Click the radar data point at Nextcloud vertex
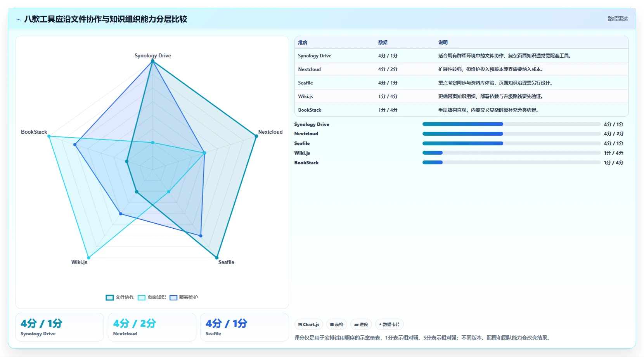The width and height of the screenshot is (644, 357). (256, 136)
